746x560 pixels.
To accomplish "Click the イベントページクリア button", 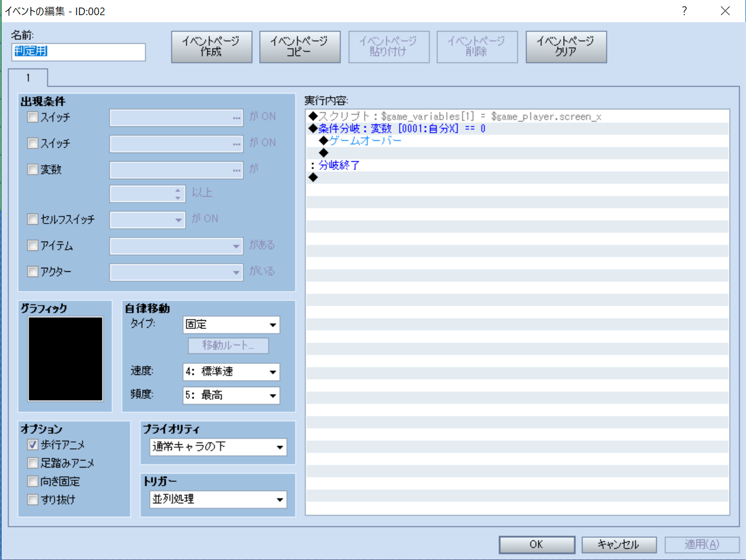I will (x=565, y=47).
